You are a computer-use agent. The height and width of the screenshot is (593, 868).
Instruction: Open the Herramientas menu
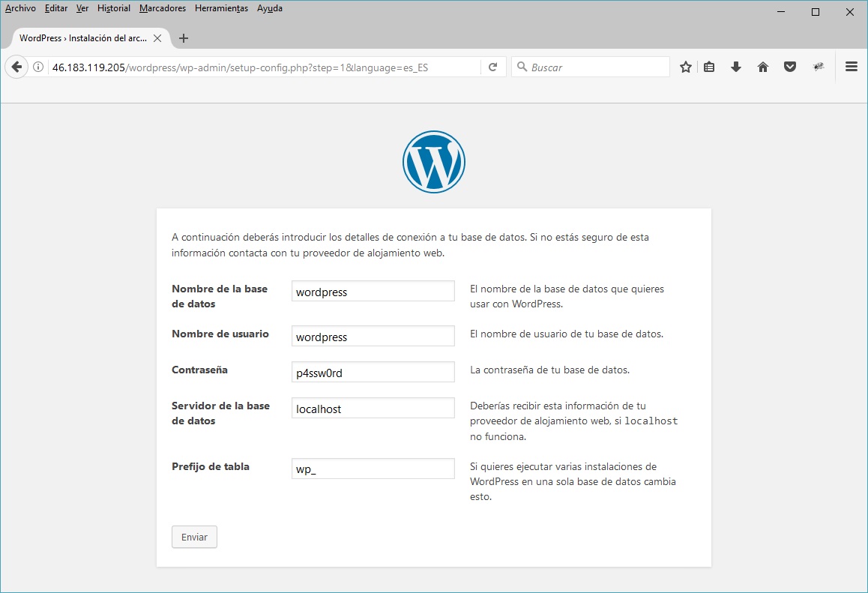point(221,8)
